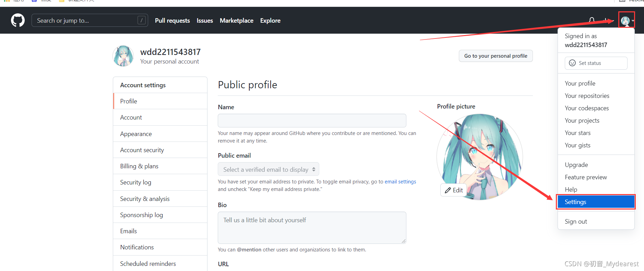The height and width of the screenshot is (271, 644).
Task: Open Notifications settings in sidebar
Action: [x=160, y=247]
